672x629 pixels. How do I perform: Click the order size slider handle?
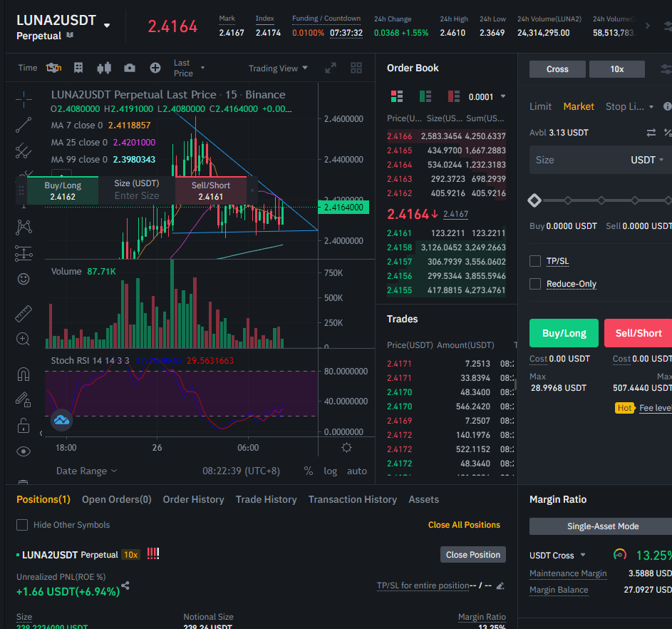(x=534, y=200)
